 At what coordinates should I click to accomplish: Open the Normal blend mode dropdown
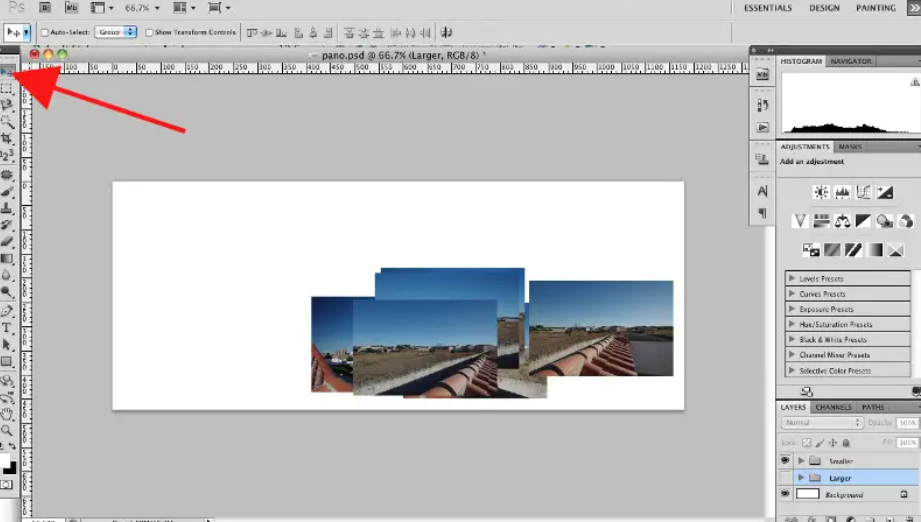[822, 423]
